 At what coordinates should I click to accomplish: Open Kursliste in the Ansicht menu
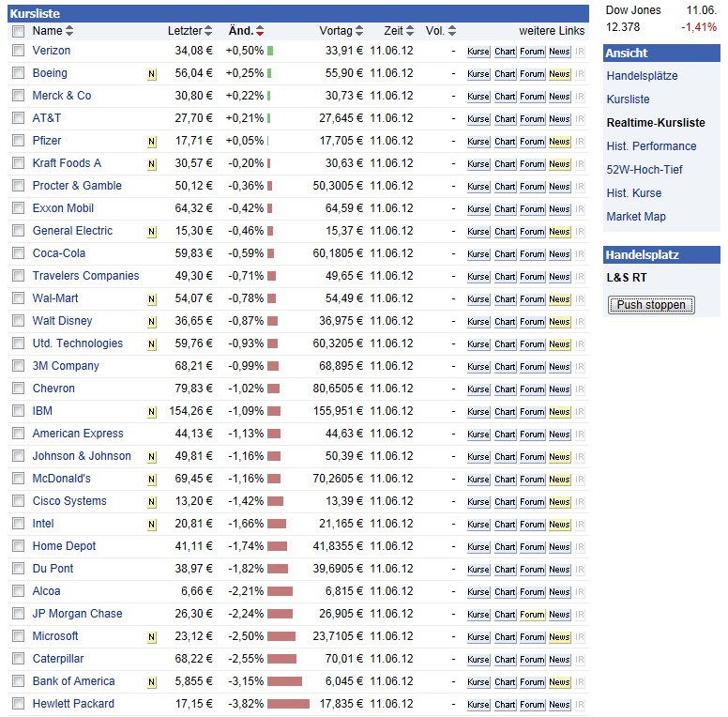coord(628,99)
